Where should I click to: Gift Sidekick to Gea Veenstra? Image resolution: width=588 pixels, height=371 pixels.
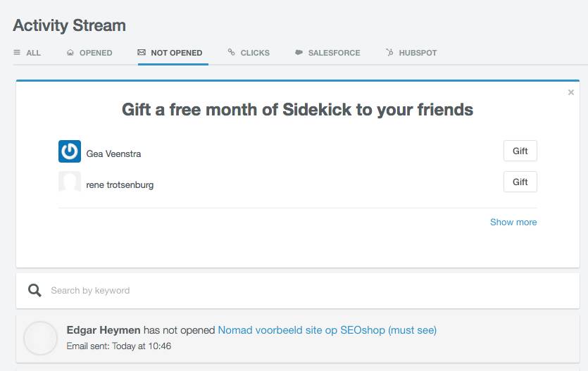click(520, 151)
